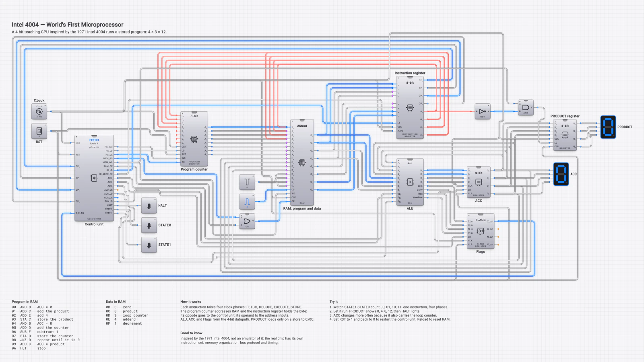The height and width of the screenshot is (362, 644).
Task: Select the NOT gate
Action: [x=482, y=111]
